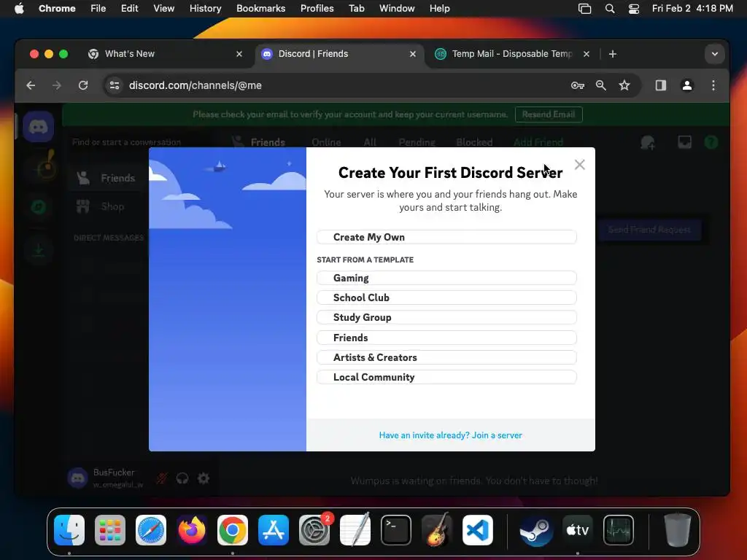
Task: Close the Temp Mail browser tab
Action: tap(587, 54)
